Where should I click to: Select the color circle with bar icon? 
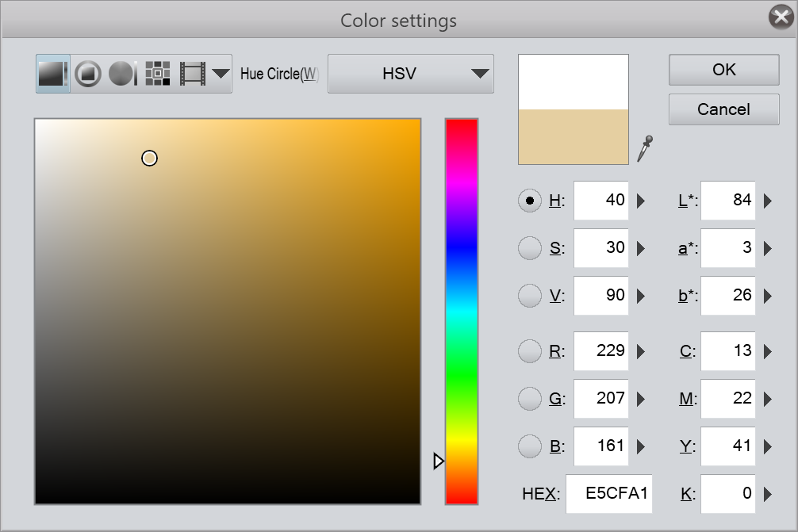(x=123, y=74)
